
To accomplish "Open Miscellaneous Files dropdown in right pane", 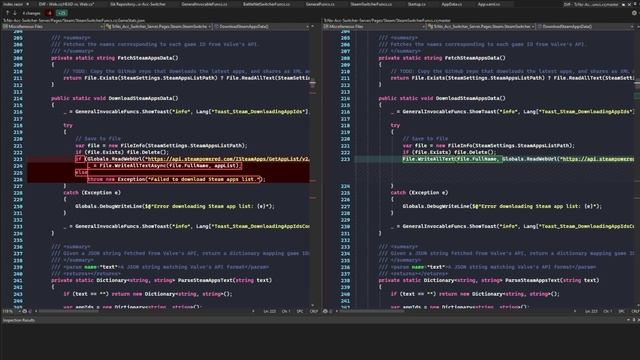I will pyautogui.click(x=375, y=27).
